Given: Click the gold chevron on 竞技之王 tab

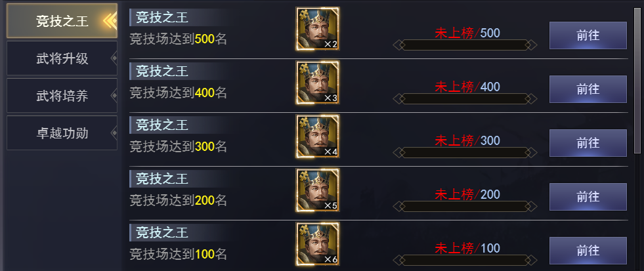Looking at the screenshot, I should (110, 21).
